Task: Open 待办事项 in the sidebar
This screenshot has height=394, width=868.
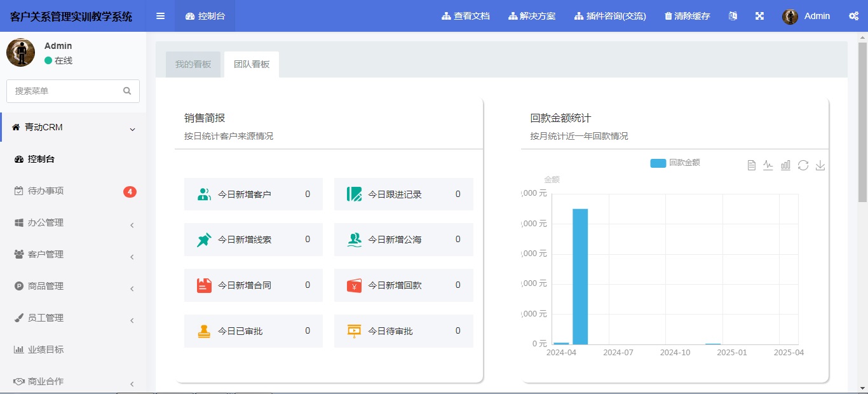Action: pos(46,191)
